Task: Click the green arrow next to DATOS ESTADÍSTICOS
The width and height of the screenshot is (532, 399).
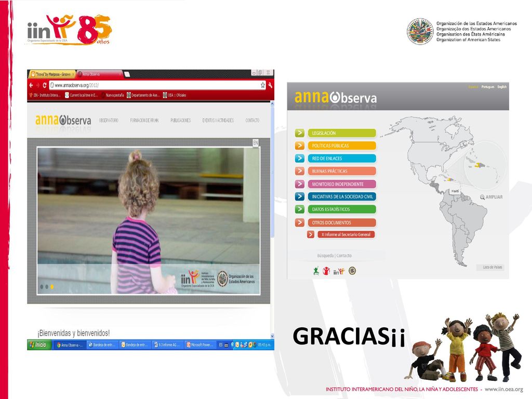Action: click(x=300, y=209)
